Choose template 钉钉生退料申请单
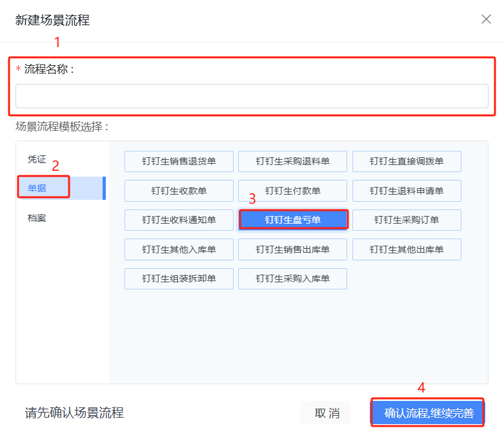Viewport: 504px width, 428px height. [x=407, y=191]
